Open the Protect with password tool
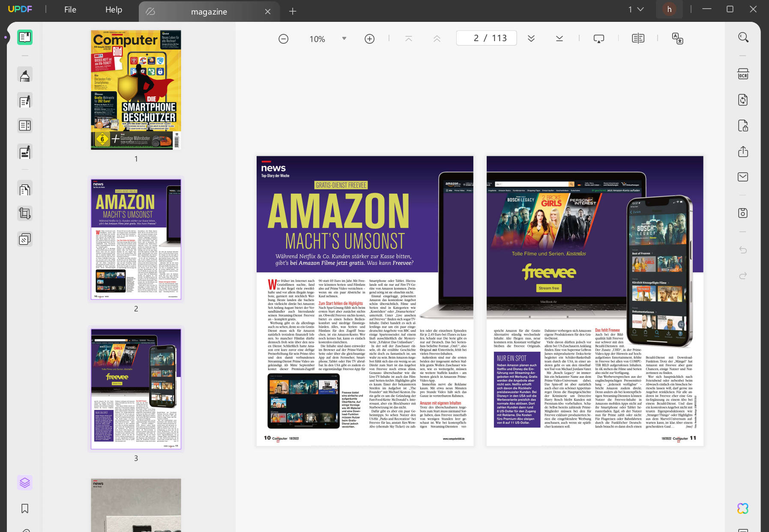Screen dimensions: 769x532 [x=743, y=126]
